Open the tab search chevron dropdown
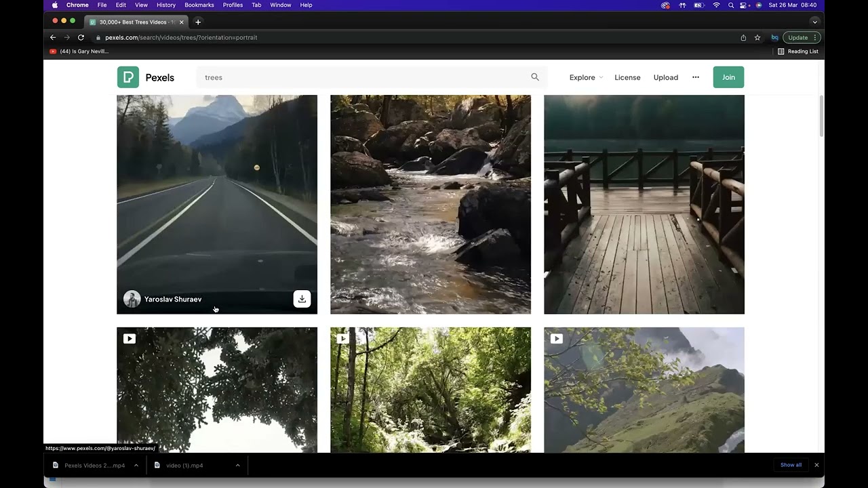Screen dimensions: 868x488 coord(814,22)
